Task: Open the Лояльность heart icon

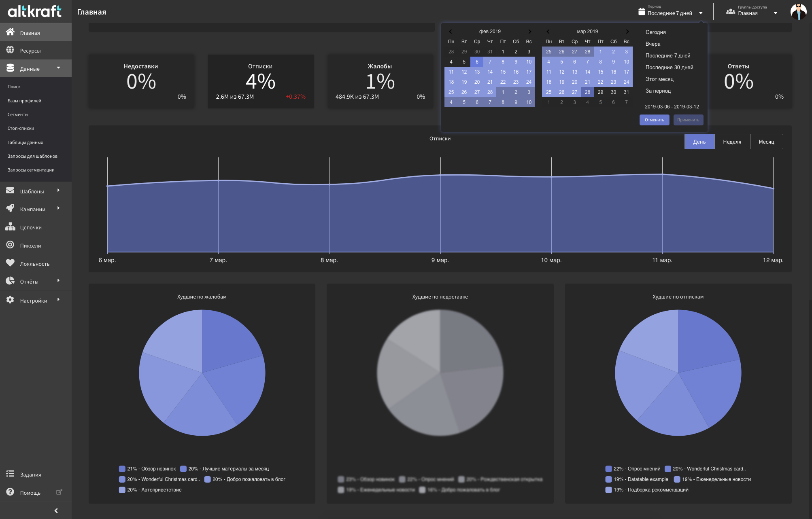Action: 10,263
